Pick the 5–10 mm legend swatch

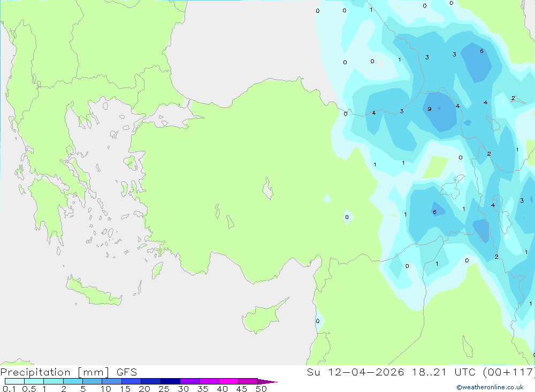[x=92, y=381]
